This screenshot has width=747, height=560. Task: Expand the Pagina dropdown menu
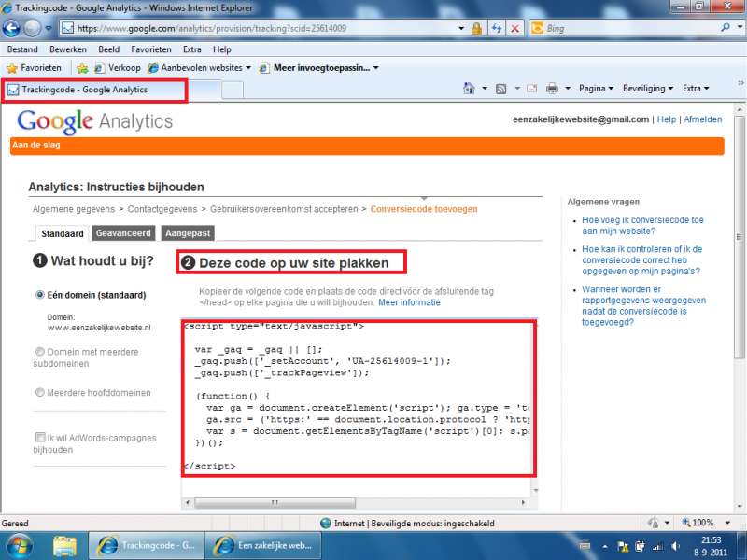pos(596,89)
